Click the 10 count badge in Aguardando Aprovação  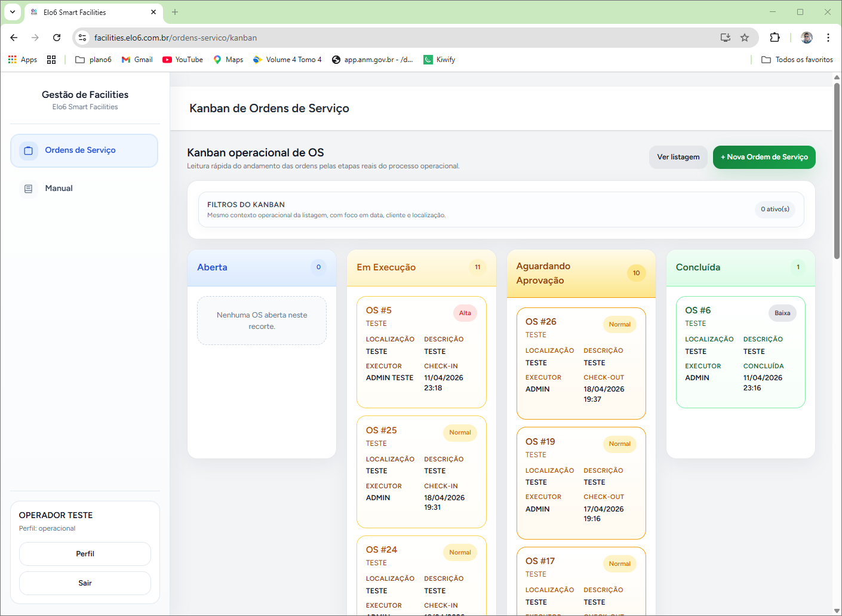click(637, 273)
